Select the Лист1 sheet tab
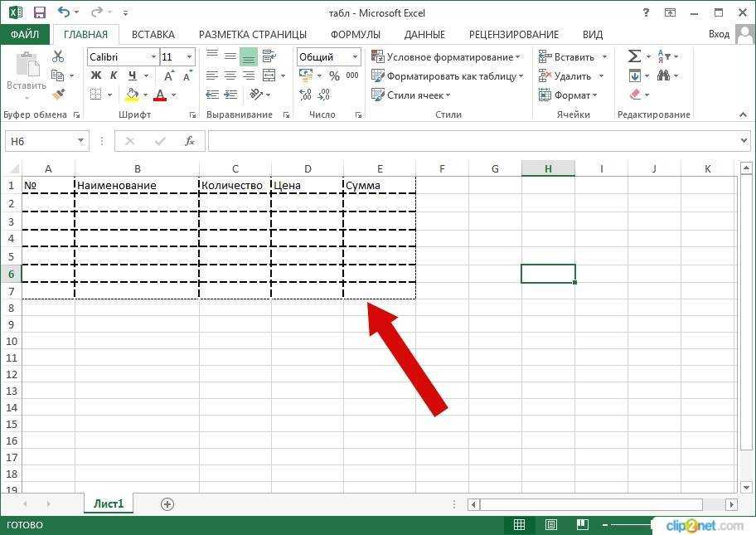 coord(109,503)
